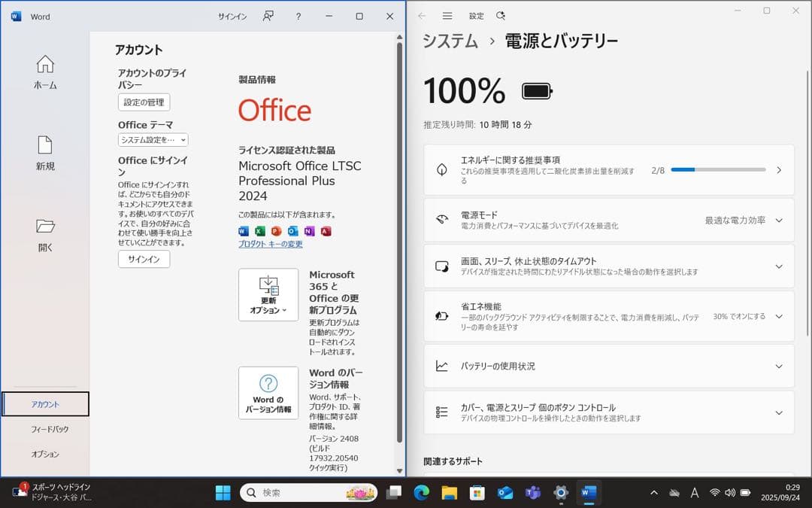Select フィードバック in Word sidebar
This screenshot has height=508, width=812.
[x=49, y=429]
